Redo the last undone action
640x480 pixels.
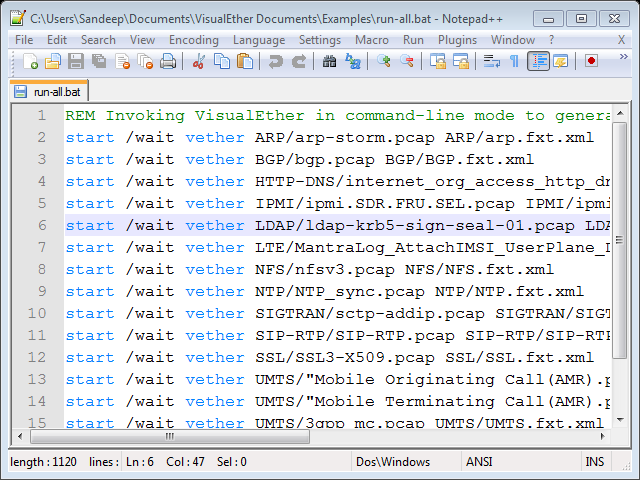pos(299,61)
